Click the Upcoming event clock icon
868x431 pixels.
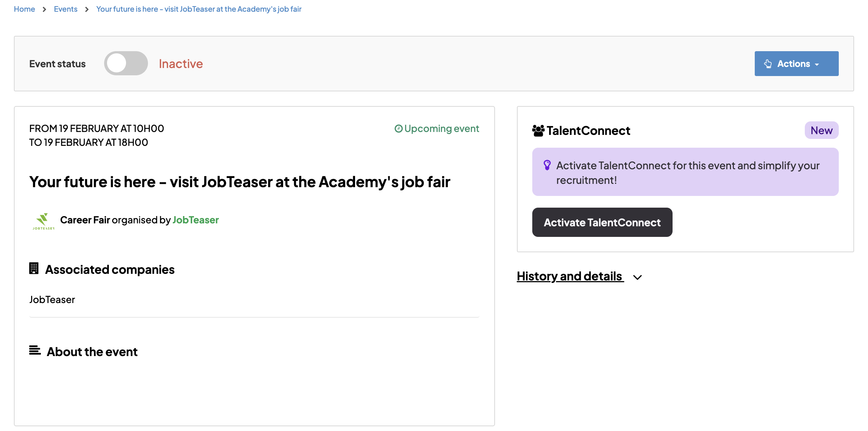[x=398, y=129]
